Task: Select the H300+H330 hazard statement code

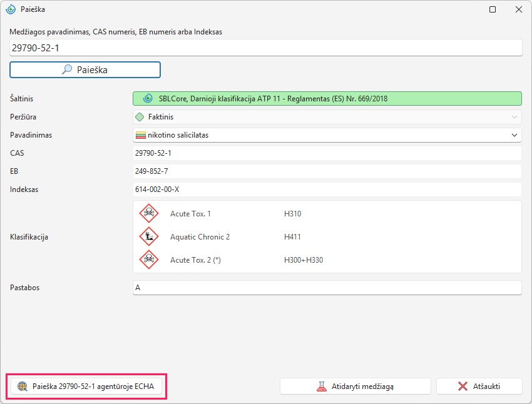Action: [304, 260]
